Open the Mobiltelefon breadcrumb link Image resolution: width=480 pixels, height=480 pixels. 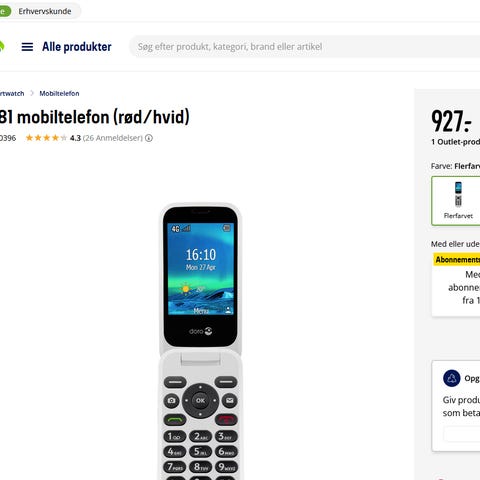pos(59,93)
